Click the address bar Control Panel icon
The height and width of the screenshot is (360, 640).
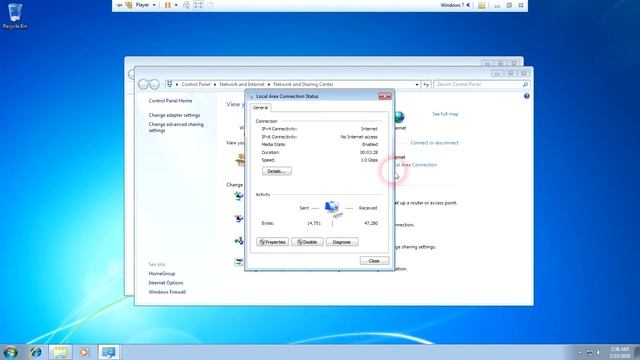(169, 84)
